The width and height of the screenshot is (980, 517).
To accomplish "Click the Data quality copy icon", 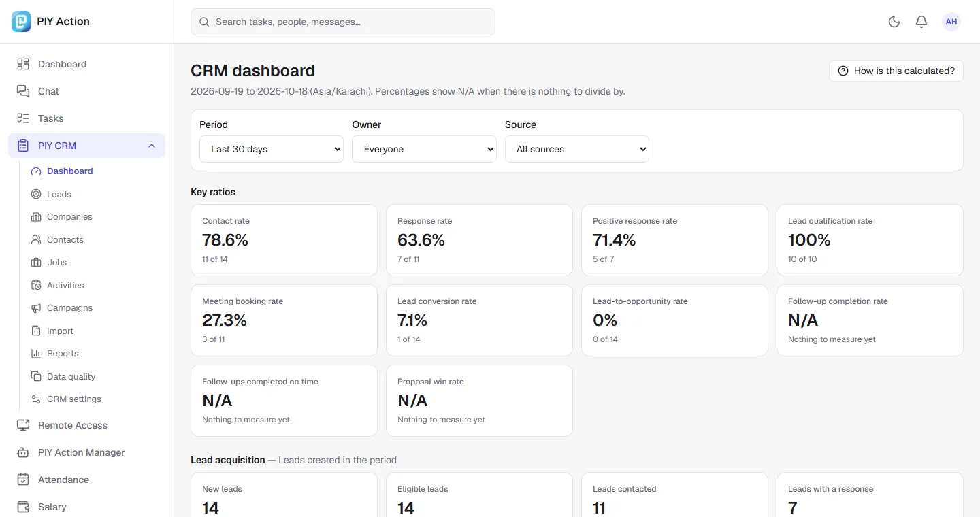I will (36, 377).
